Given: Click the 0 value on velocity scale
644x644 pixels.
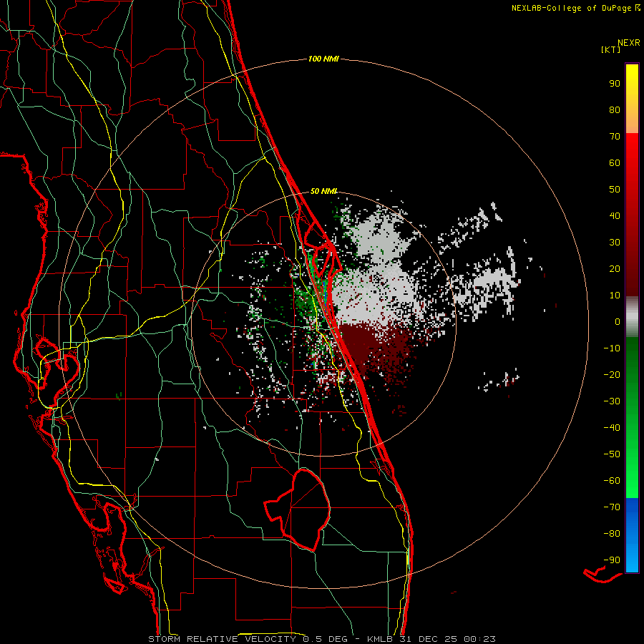Looking at the screenshot, I should click(618, 321).
